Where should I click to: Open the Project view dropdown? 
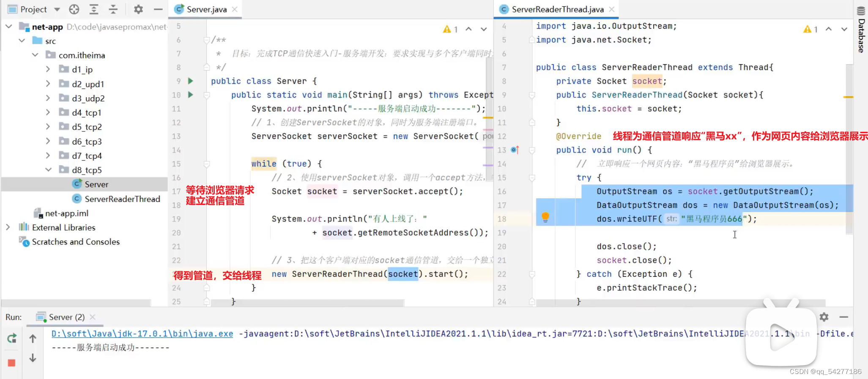click(57, 9)
